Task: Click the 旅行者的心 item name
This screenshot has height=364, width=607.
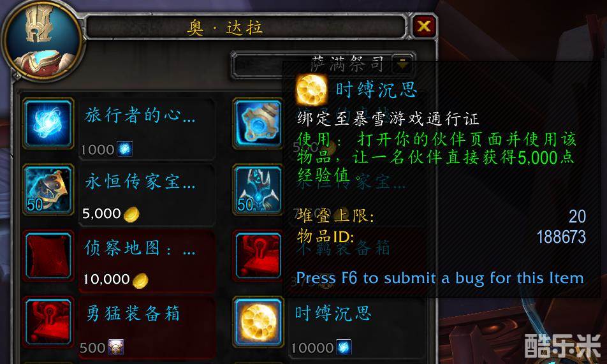Action: [140, 115]
